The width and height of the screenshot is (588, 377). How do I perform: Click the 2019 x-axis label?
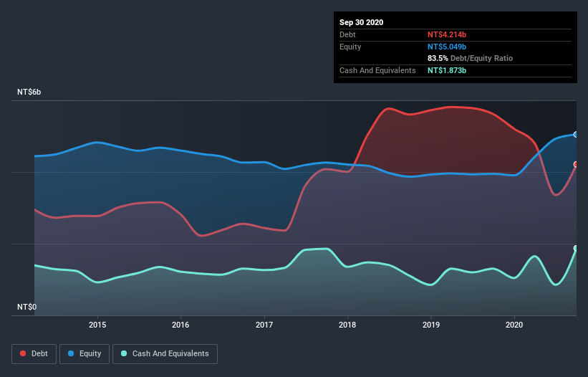pyautogui.click(x=431, y=325)
